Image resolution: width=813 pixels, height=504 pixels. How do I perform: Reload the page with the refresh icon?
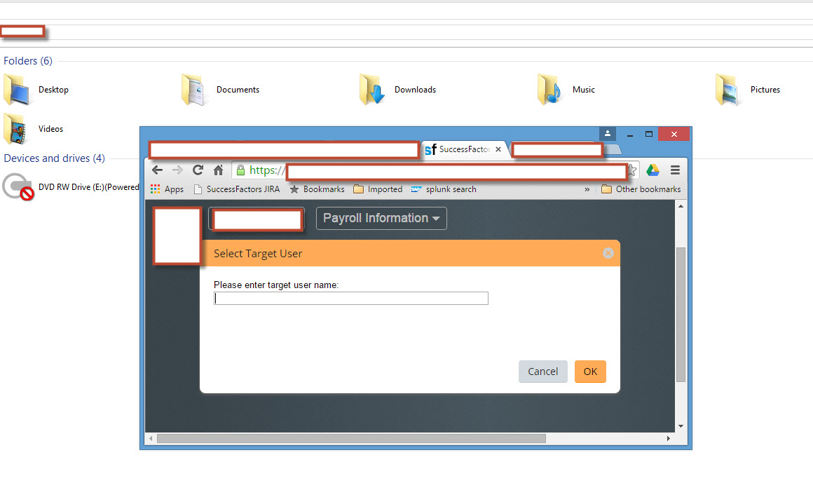point(198,170)
